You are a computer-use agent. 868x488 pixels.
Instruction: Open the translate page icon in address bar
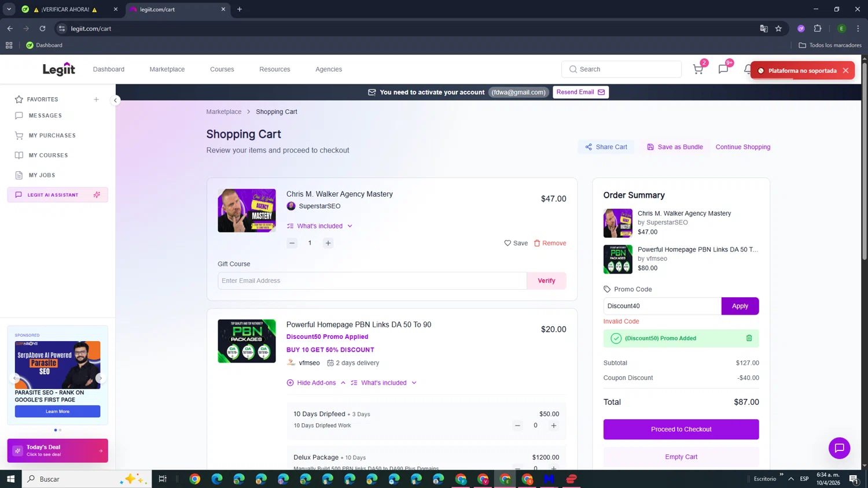point(764,28)
